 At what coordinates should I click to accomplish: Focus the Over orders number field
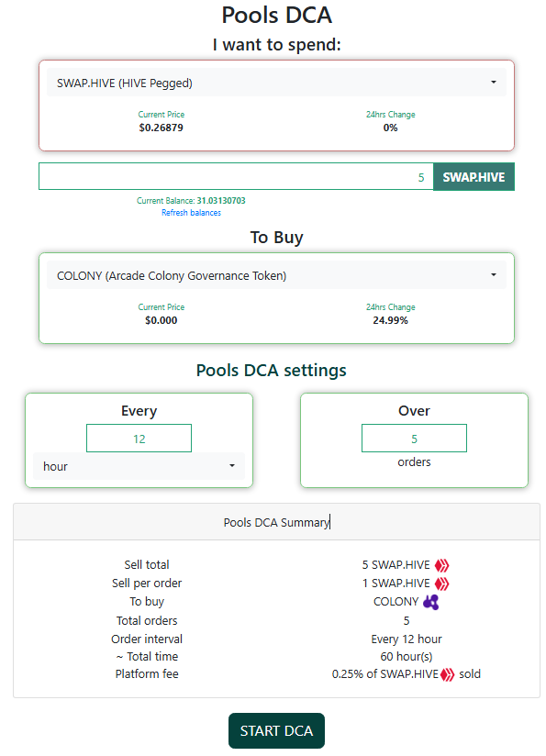[415, 439]
